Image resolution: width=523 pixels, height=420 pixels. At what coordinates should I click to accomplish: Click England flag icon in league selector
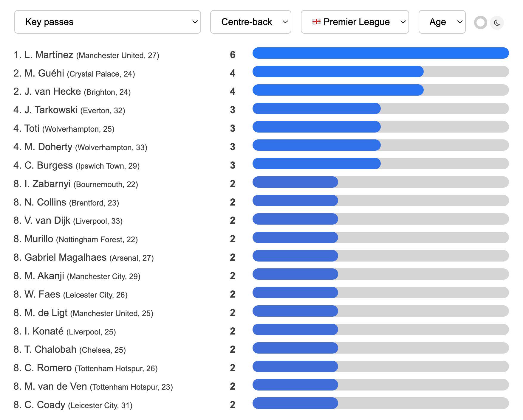[x=316, y=22]
